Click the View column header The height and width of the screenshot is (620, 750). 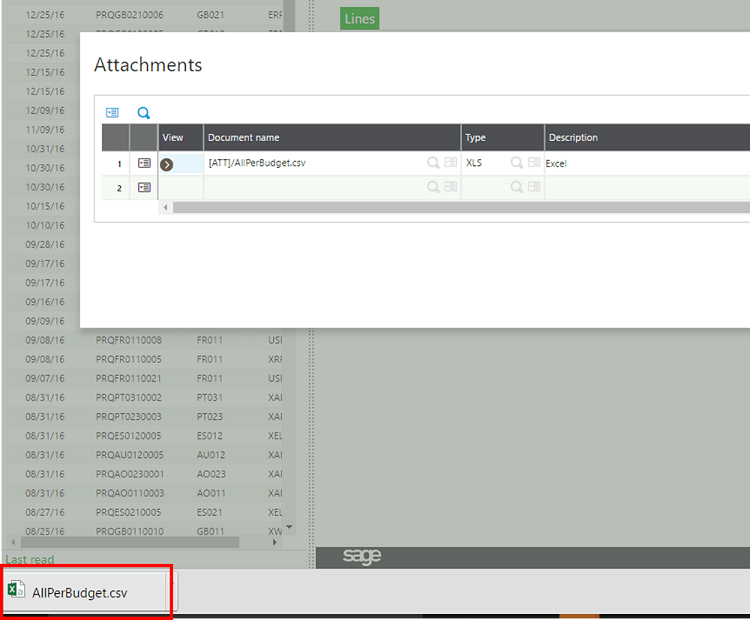(x=181, y=138)
